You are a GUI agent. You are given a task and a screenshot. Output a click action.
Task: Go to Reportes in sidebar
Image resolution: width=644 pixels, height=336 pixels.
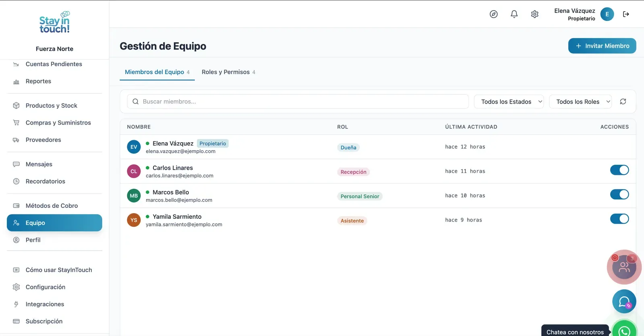pos(54,81)
